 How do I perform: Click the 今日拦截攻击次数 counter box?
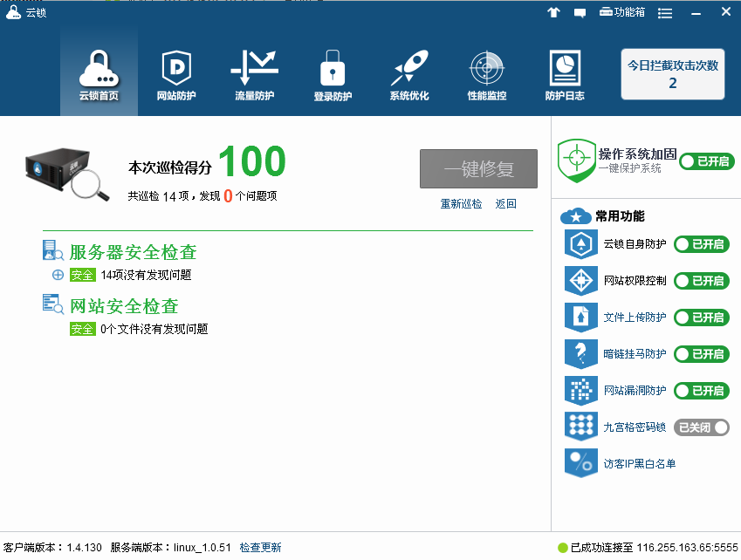tap(673, 74)
